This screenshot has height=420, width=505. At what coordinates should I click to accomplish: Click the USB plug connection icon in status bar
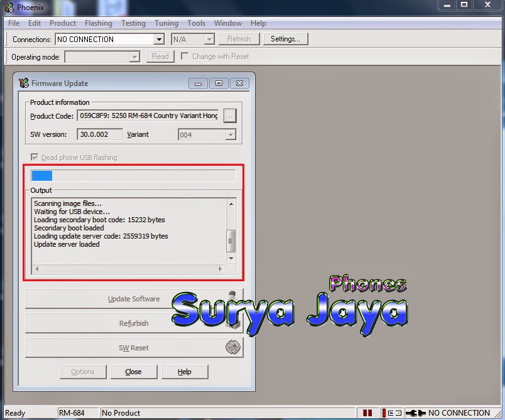click(x=415, y=412)
